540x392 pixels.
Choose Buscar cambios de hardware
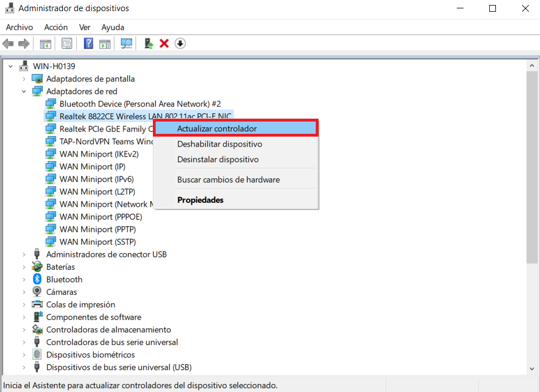click(235, 180)
